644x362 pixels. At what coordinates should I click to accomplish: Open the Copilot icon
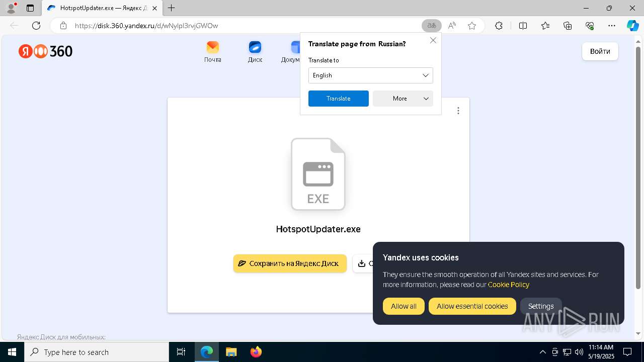pos(632,26)
